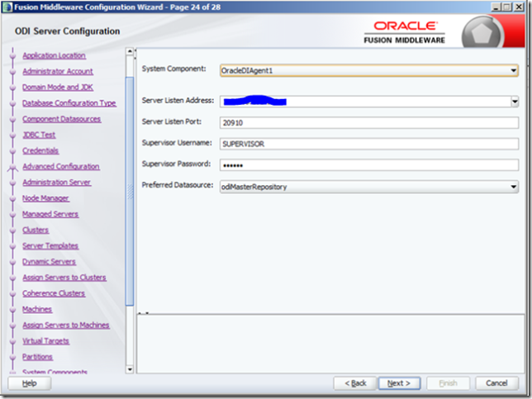
Task: Go to Node Manager step
Action: pyautogui.click(x=45, y=198)
